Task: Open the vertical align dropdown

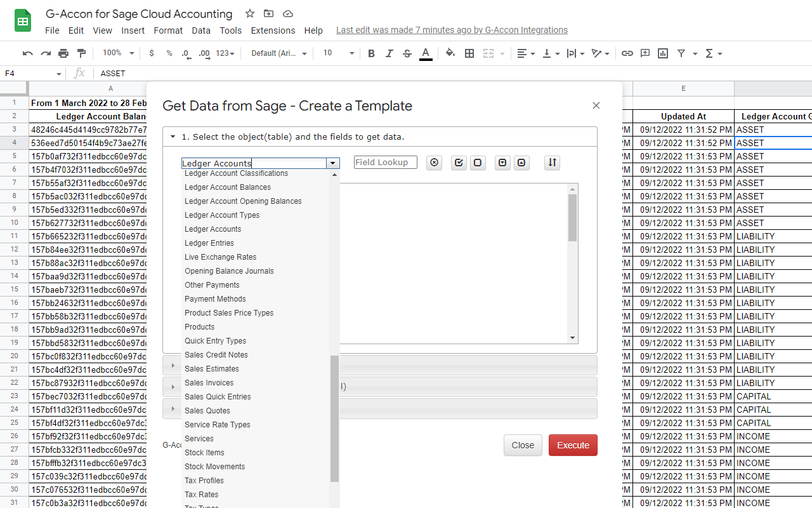Action: (551, 53)
